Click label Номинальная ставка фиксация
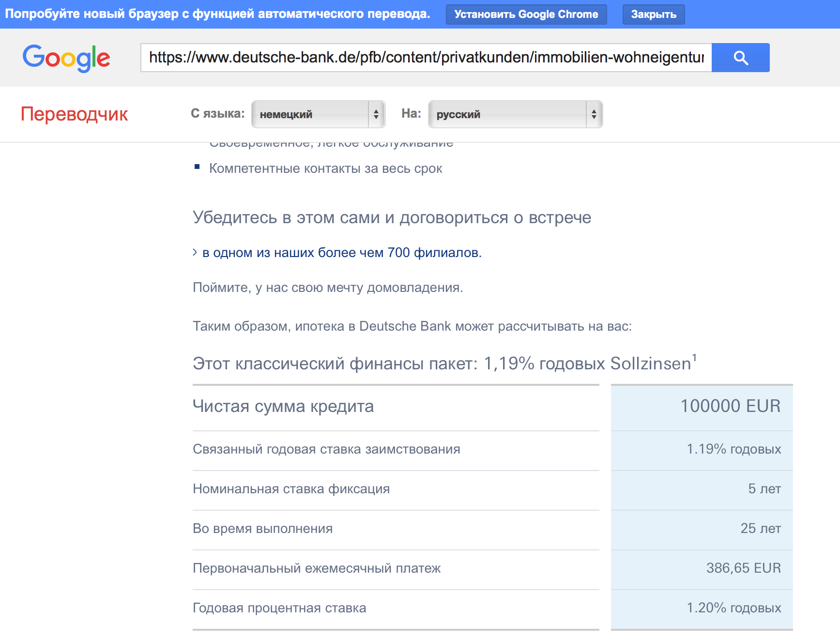This screenshot has width=840, height=638. (x=291, y=489)
